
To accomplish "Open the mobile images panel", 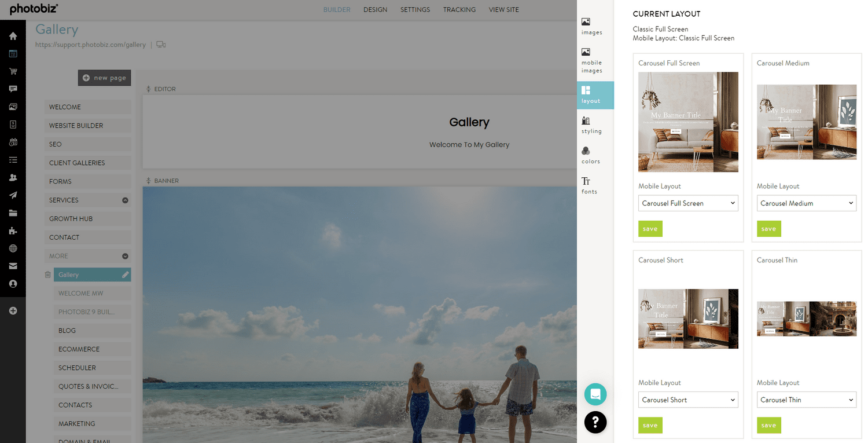I will pos(591,60).
